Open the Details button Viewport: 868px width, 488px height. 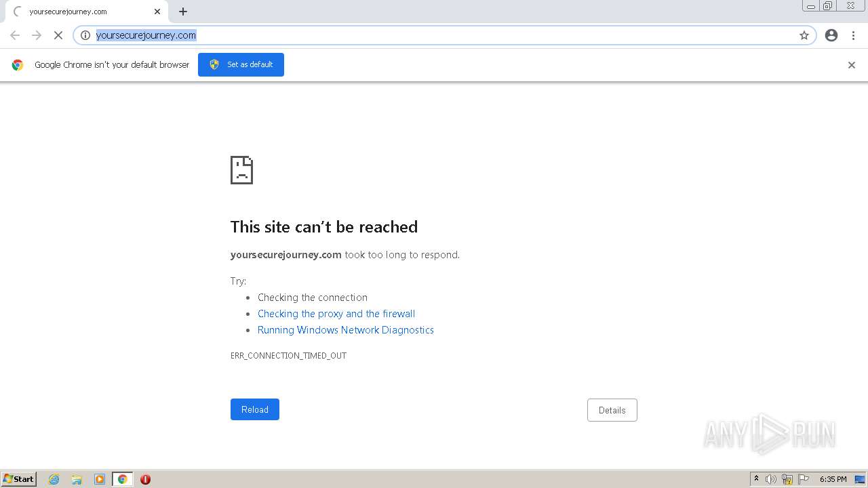(612, 410)
